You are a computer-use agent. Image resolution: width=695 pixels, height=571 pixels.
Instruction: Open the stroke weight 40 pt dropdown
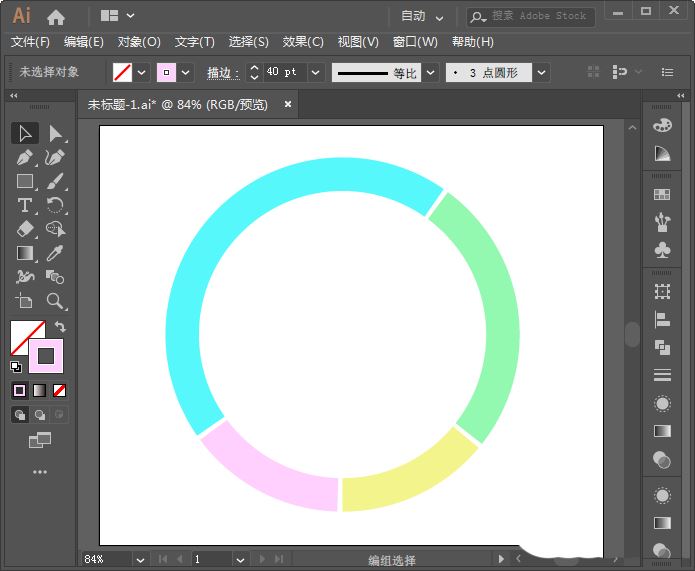pos(316,73)
